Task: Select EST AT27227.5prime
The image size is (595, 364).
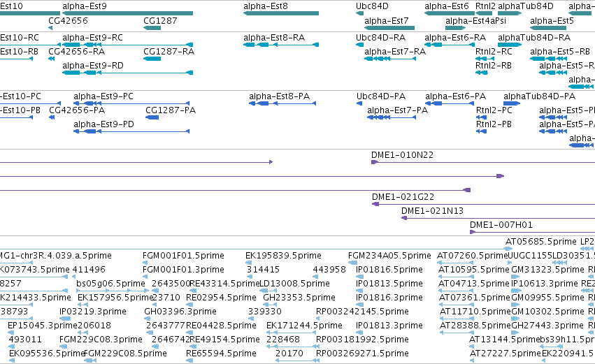Action: (506, 354)
